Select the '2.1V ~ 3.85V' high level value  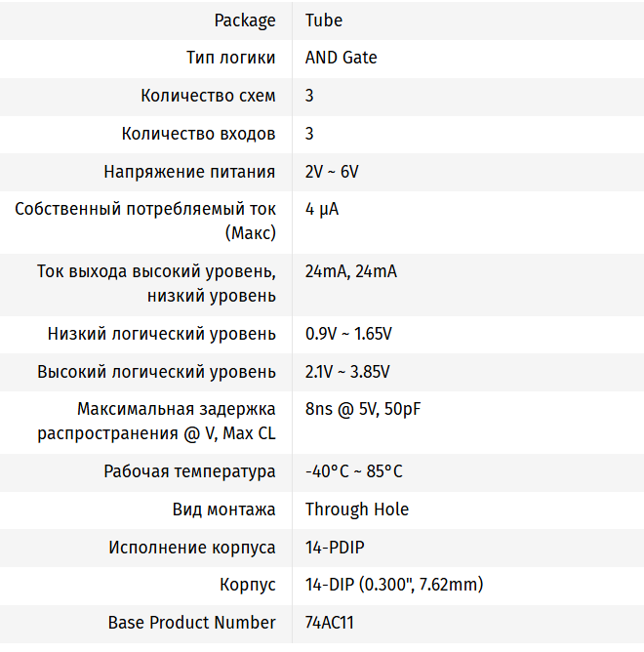coord(347,372)
